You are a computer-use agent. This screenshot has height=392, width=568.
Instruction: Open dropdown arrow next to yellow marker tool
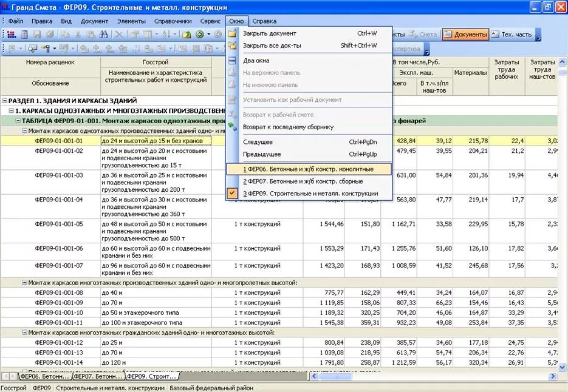point(54,48)
